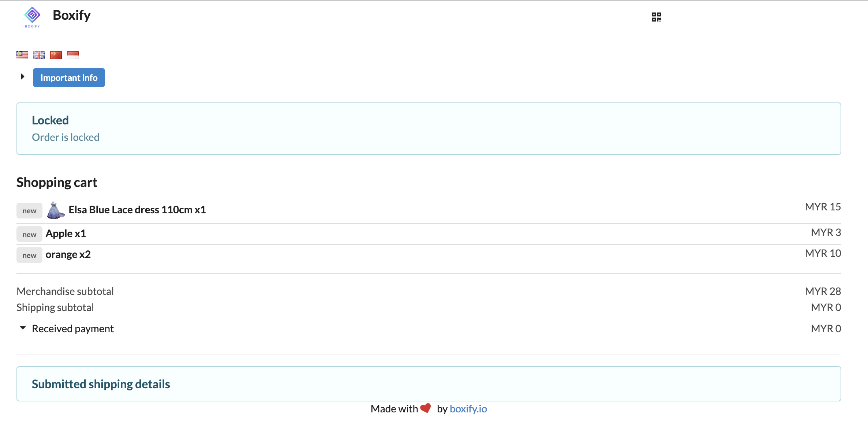Click the Elsa dress product thumbnail
The width and height of the screenshot is (868, 423).
(x=55, y=210)
